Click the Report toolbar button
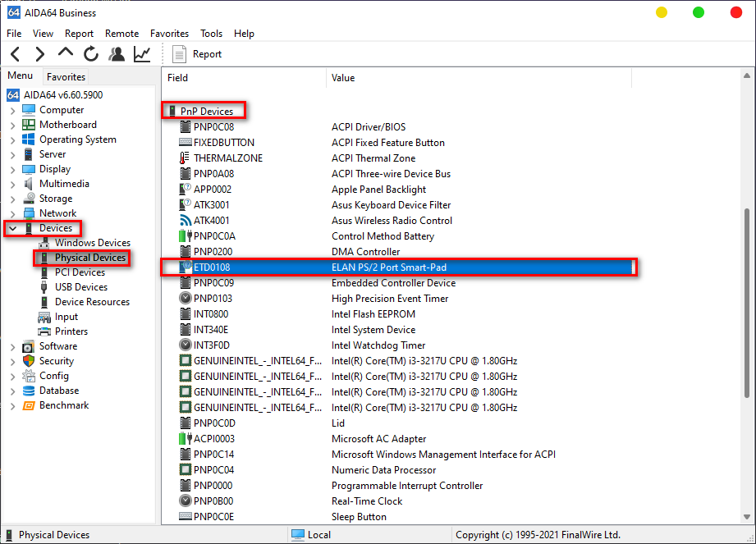This screenshot has width=756, height=544. 197,54
